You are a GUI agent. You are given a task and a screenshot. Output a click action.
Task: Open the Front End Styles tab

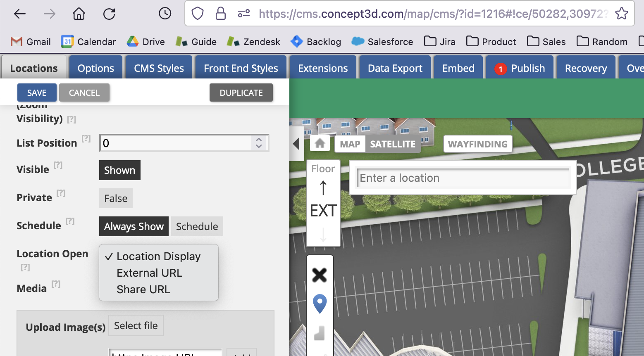click(241, 68)
